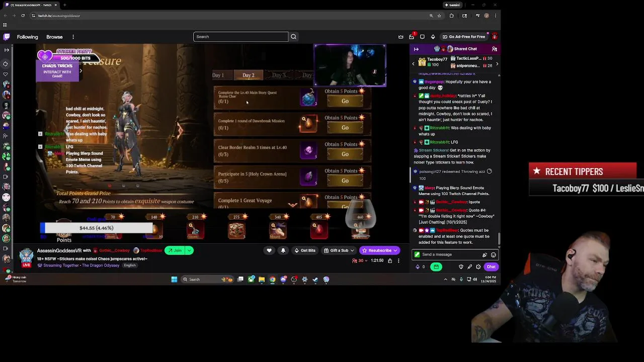The height and width of the screenshot is (362, 644).
Task: Expand the left sidebar
Action: click(x=7, y=49)
